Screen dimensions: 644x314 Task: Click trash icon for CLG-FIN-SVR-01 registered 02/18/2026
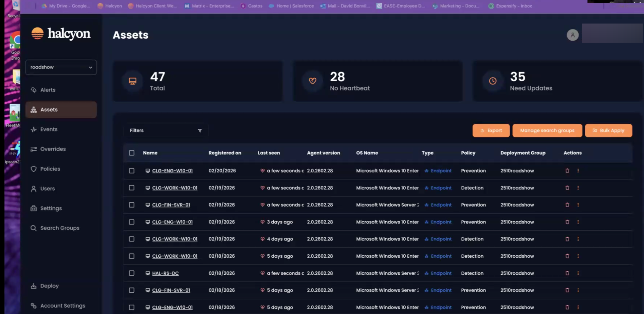(567, 290)
